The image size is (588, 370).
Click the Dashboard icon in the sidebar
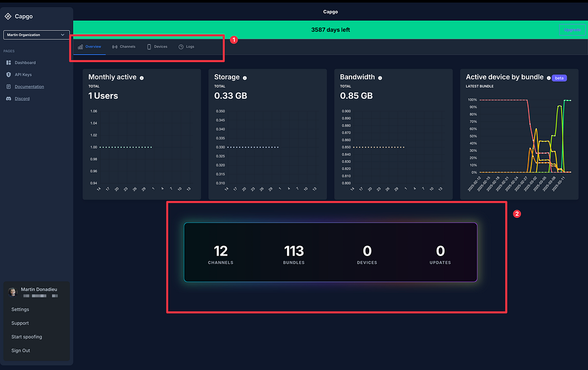(x=9, y=62)
